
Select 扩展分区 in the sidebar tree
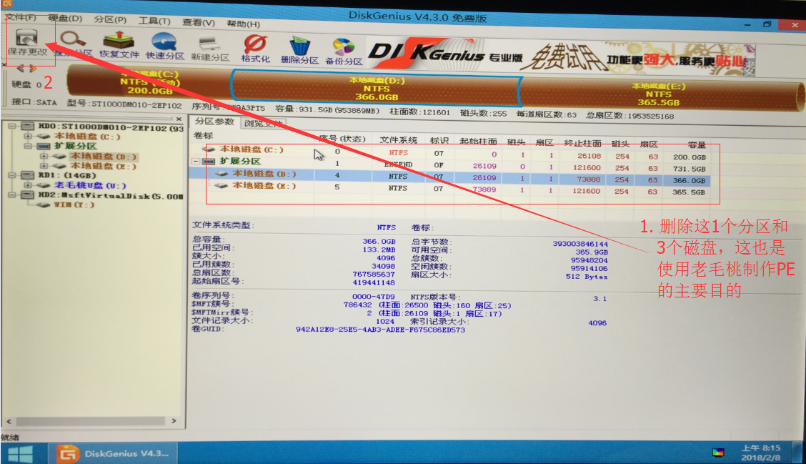[x=76, y=146]
